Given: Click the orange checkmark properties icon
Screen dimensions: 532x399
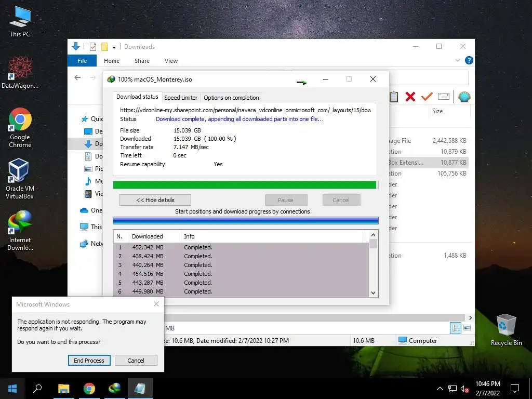Looking at the screenshot, I should 427,96.
